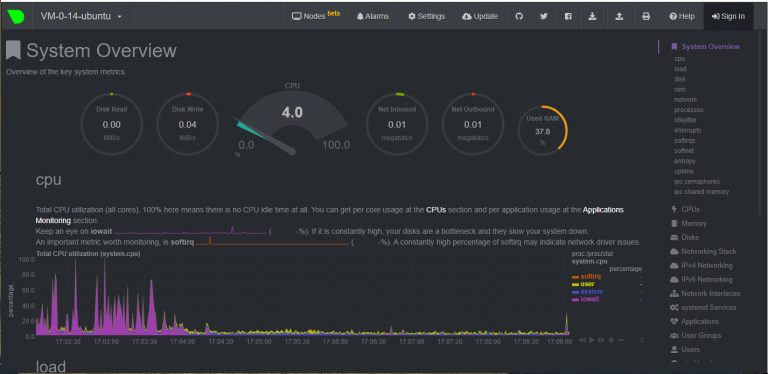768x374 pixels.
Task: Open the GitHub icon link
Action: 519,16
